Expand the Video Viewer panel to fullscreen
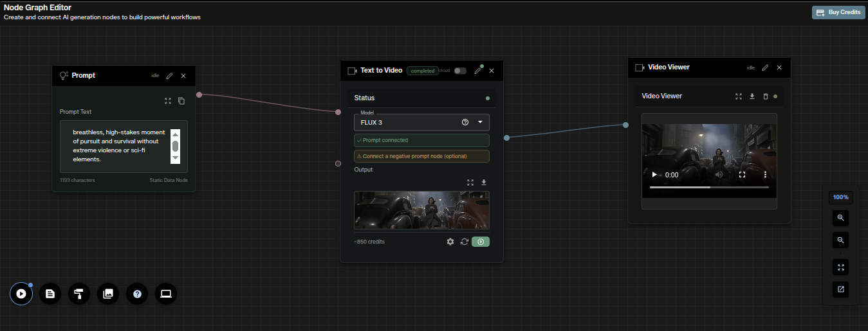 click(739, 96)
